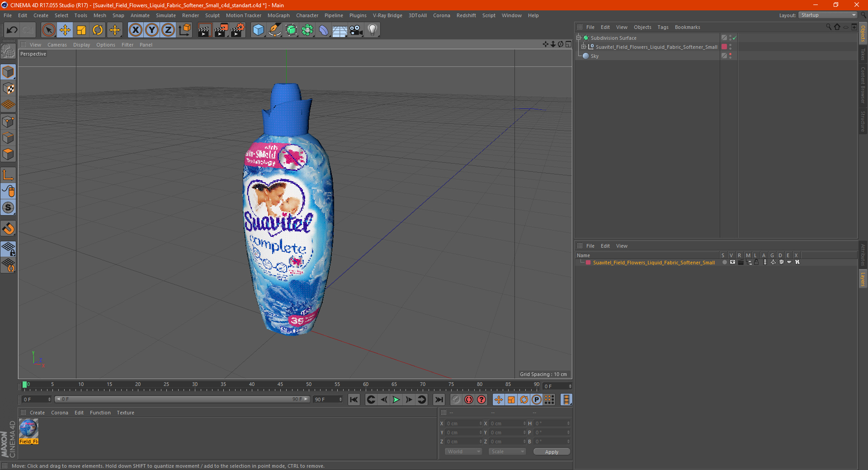The height and width of the screenshot is (470, 868).
Task: Open the Sculpt menu
Action: pos(212,15)
